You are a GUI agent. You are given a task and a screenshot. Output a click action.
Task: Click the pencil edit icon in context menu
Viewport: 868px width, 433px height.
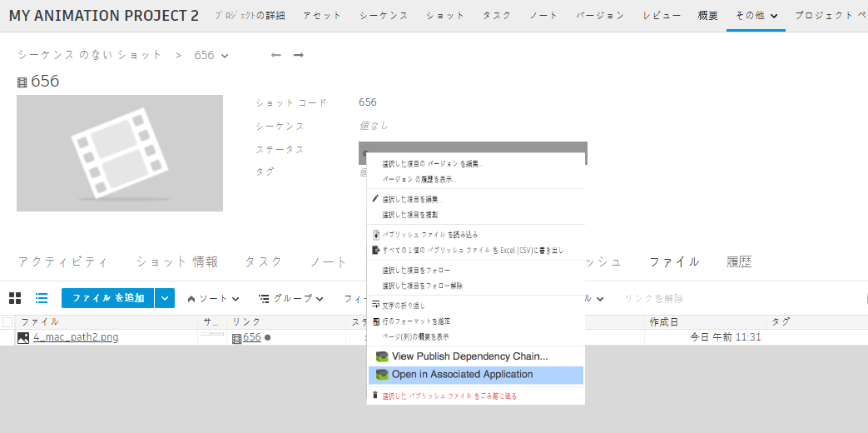coord(375,198)
